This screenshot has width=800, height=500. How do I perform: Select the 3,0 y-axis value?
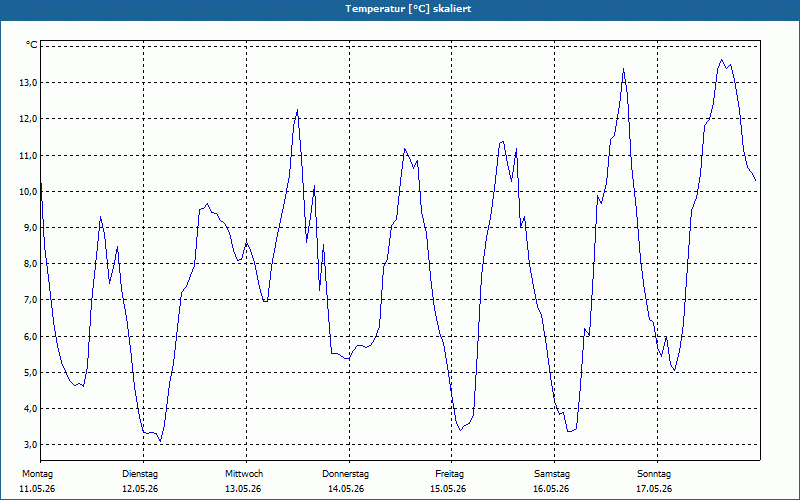point(30,445)
